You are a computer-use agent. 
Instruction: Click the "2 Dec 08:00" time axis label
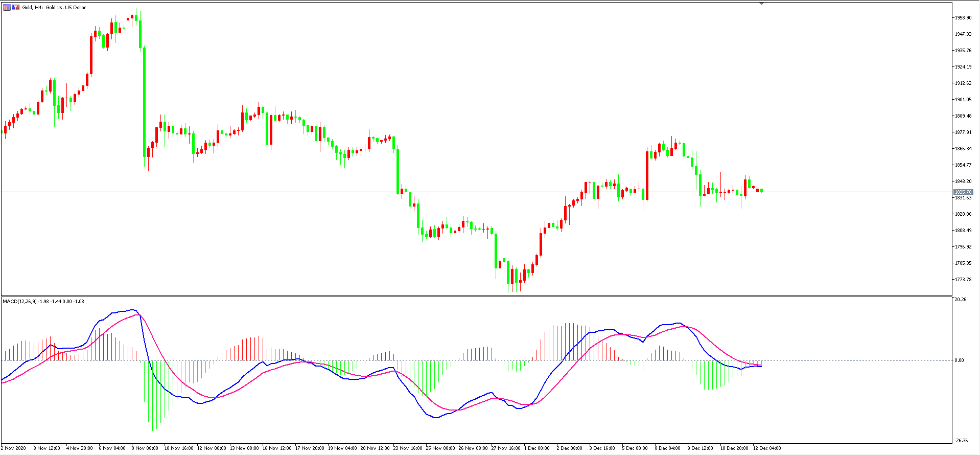tap(570, 448)
